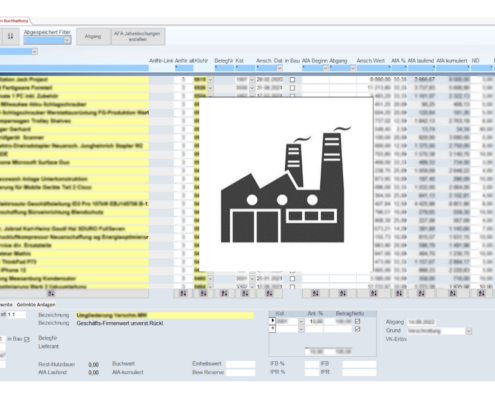495x400 pixels.
Task: Open AfA Beginn filter dropdown arrow
Action: coord(325,68)
